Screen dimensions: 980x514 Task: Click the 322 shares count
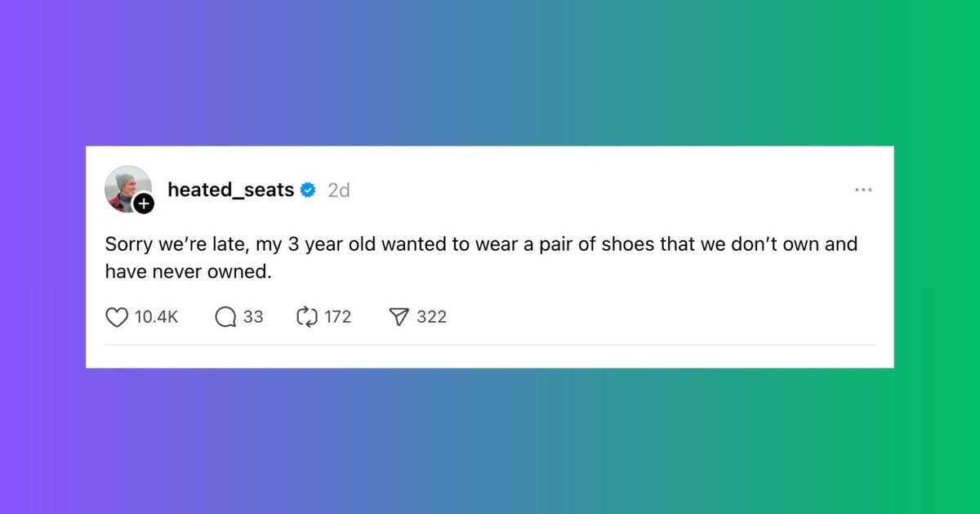[x=432, y=317]
